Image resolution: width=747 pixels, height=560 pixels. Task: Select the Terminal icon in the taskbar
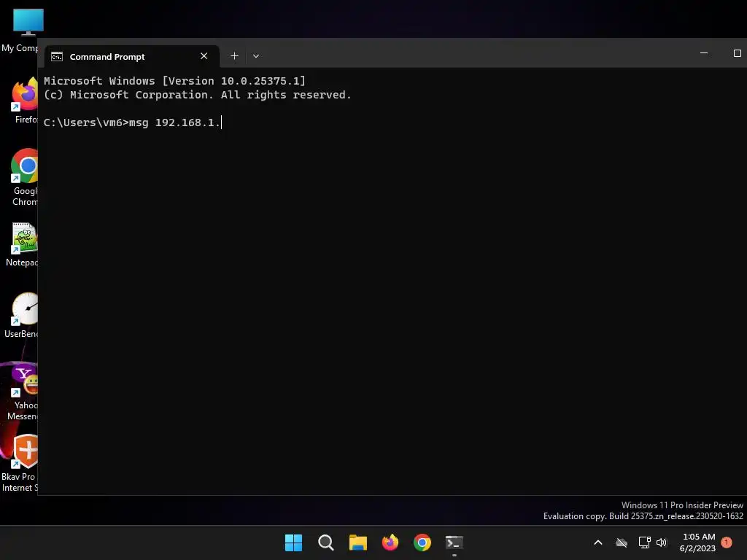pyautogui.click(x=454, y=542)
